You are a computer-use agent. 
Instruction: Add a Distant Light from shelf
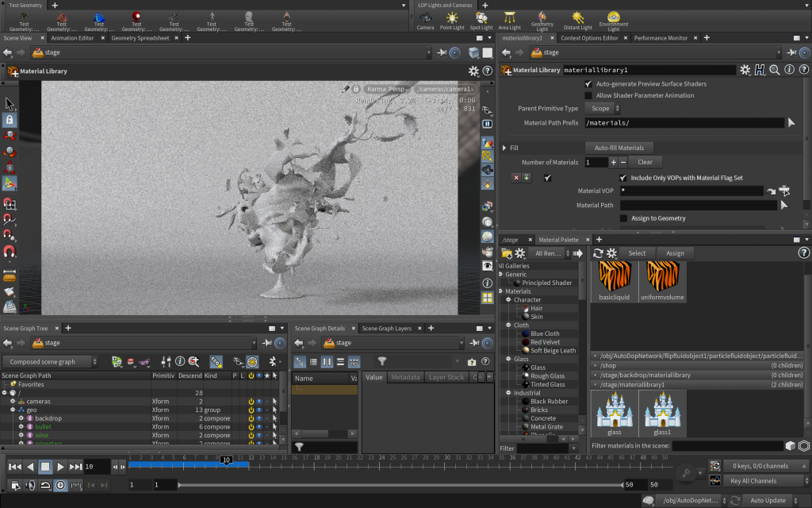pyautogui.click(x=578, y=21)
